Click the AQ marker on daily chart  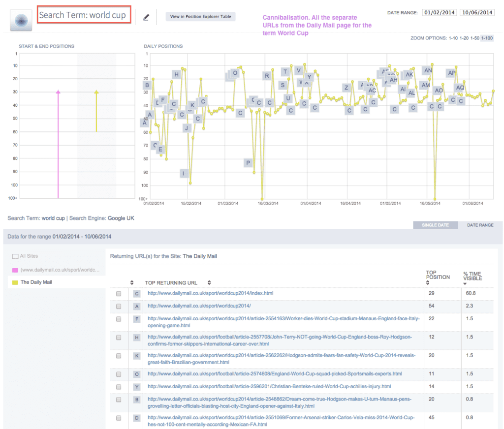460,88
